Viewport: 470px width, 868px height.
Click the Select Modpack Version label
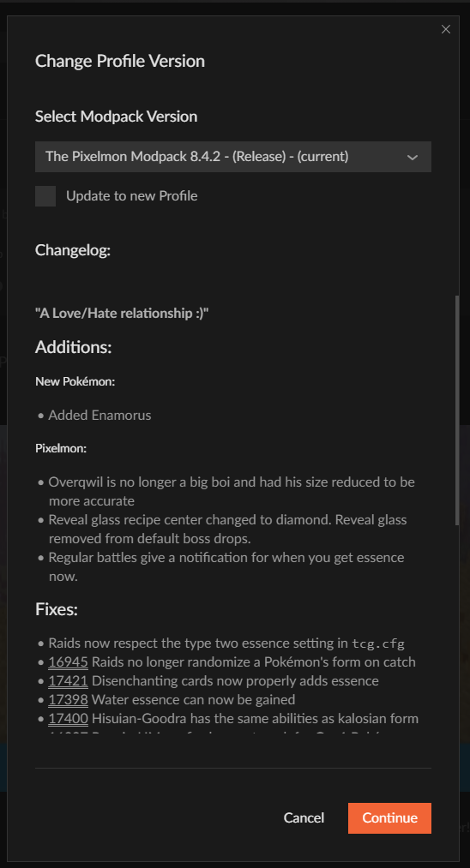[x=116, y=117]
